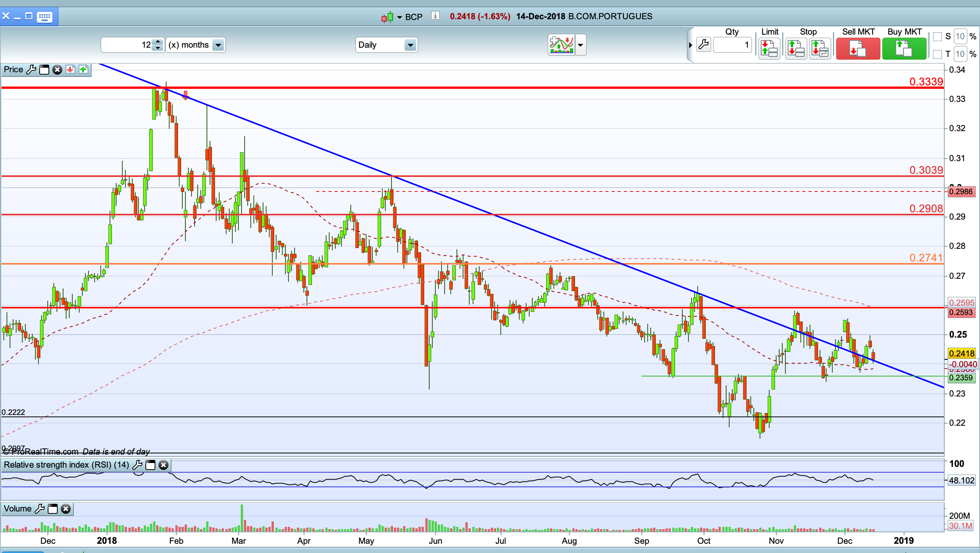Viewport: 980px width, 553px height.
Task: Click the trailing Stop order icon
Action: click(x=820, y=49)
